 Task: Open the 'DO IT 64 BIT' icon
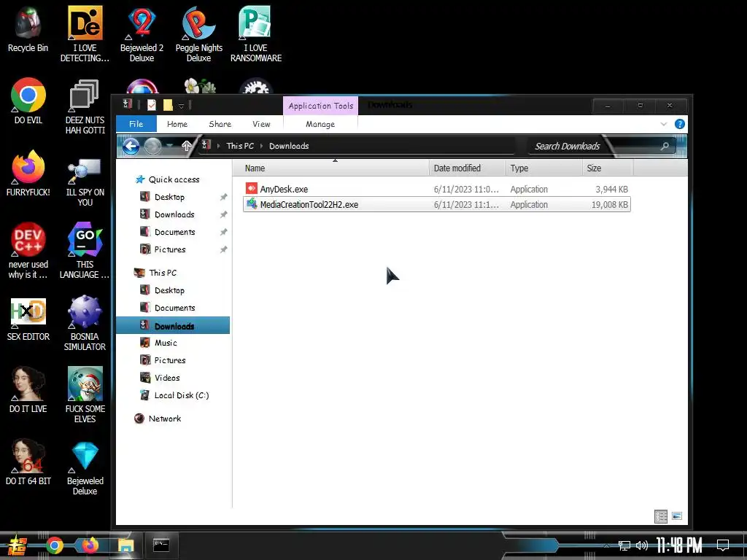pos(28,462)
